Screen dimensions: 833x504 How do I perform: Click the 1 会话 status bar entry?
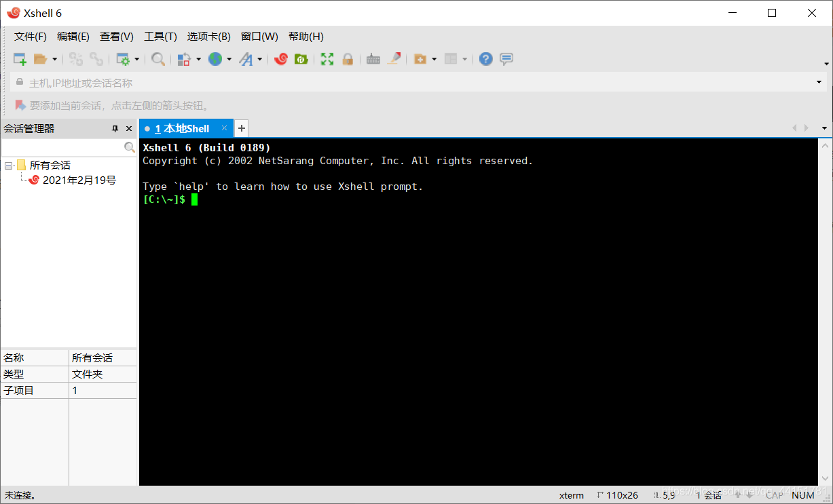[x=709, y=495]
